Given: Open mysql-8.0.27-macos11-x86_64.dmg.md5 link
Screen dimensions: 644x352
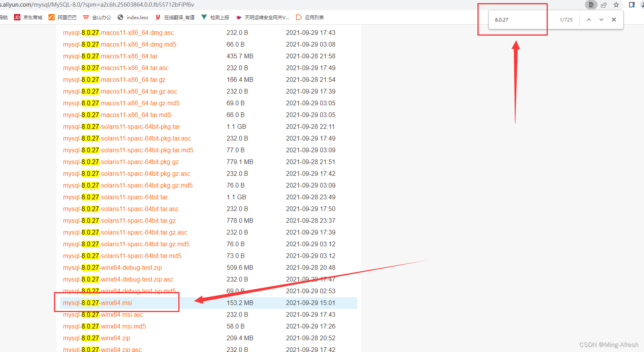Looking at the screenshot, I should [120, 44].
